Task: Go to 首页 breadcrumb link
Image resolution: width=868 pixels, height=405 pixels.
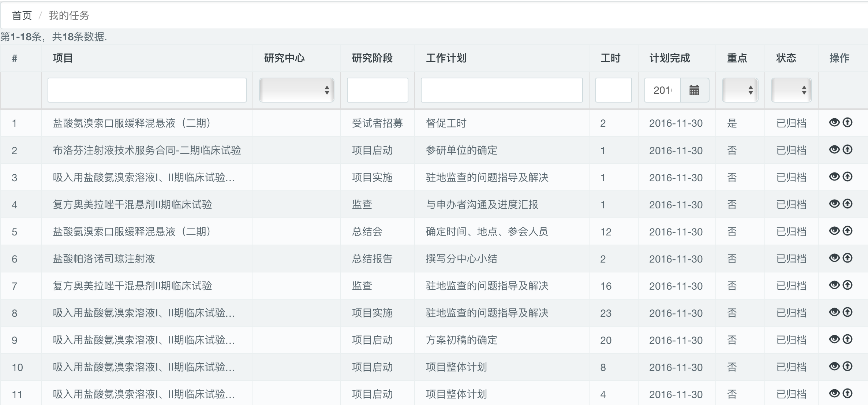Action: [x=22, y=15]
